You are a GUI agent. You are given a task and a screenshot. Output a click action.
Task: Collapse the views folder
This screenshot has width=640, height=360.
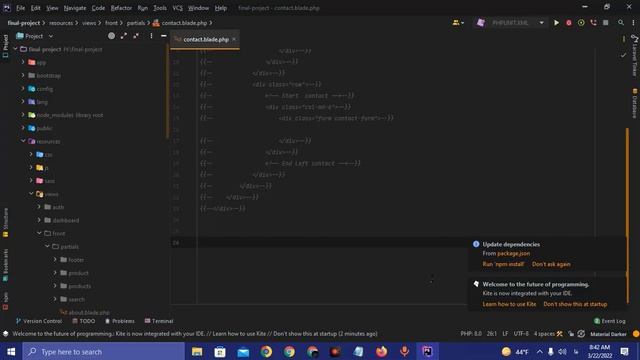point(31,193)
